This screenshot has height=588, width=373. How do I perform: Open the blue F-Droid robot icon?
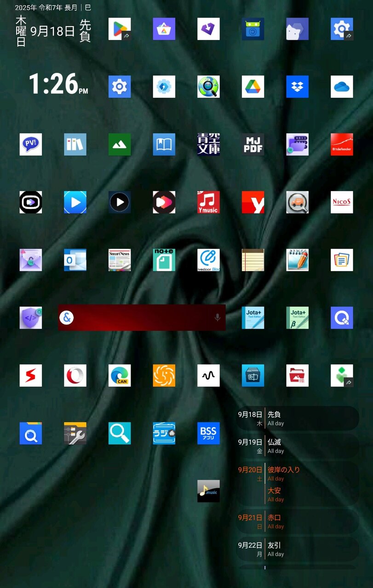(253, 29)
